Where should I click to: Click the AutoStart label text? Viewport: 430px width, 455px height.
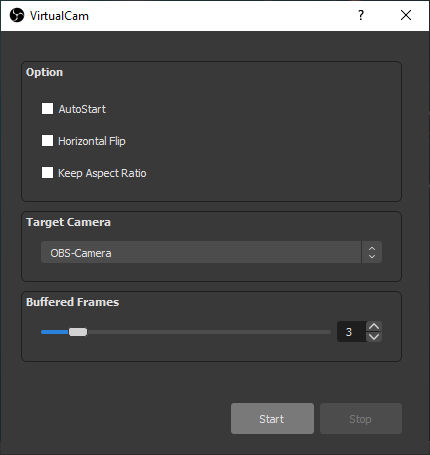(x=82, y=109)
